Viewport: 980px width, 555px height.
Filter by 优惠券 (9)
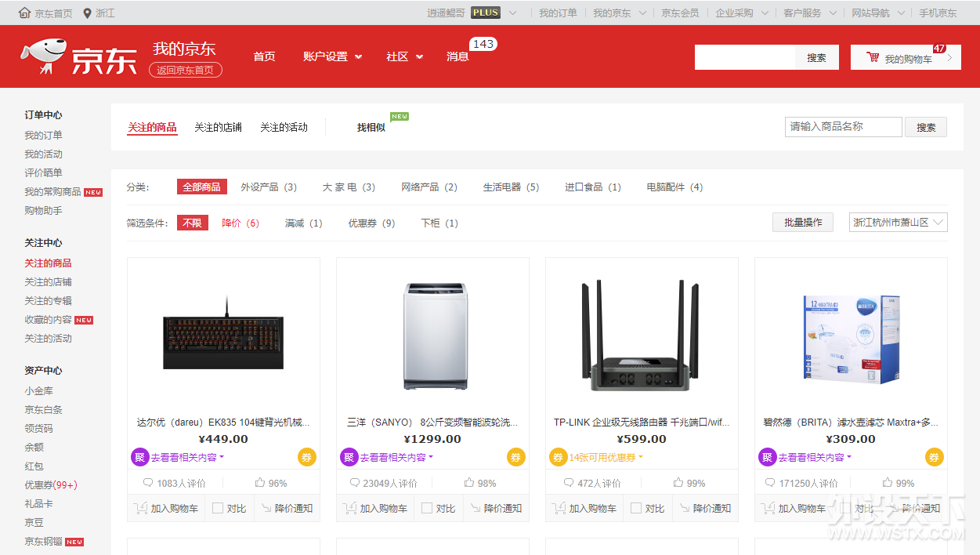371,223
